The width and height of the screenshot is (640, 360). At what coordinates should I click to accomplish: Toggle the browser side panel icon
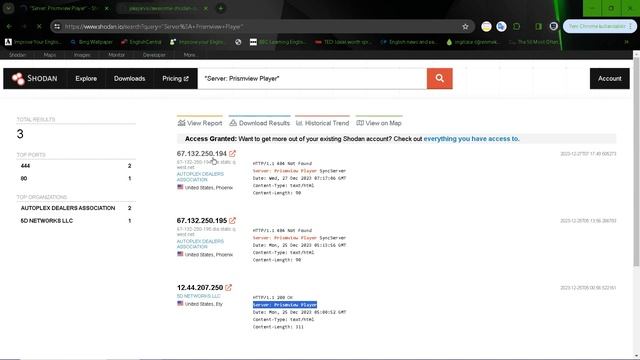click(538, 27)
